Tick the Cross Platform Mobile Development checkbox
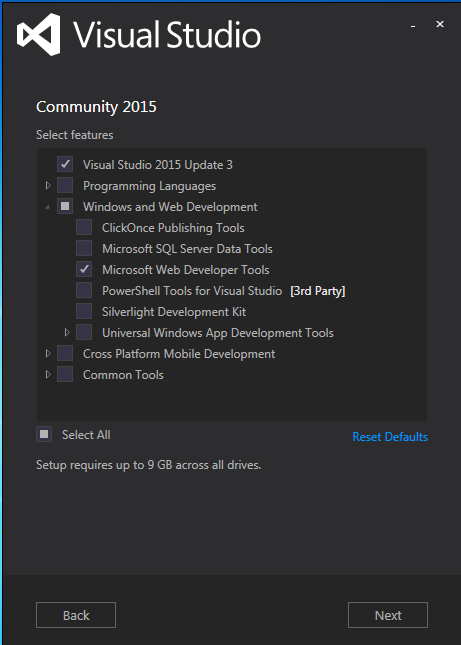The width and height of the screenshot is (461, 645). tap(65, 353)
